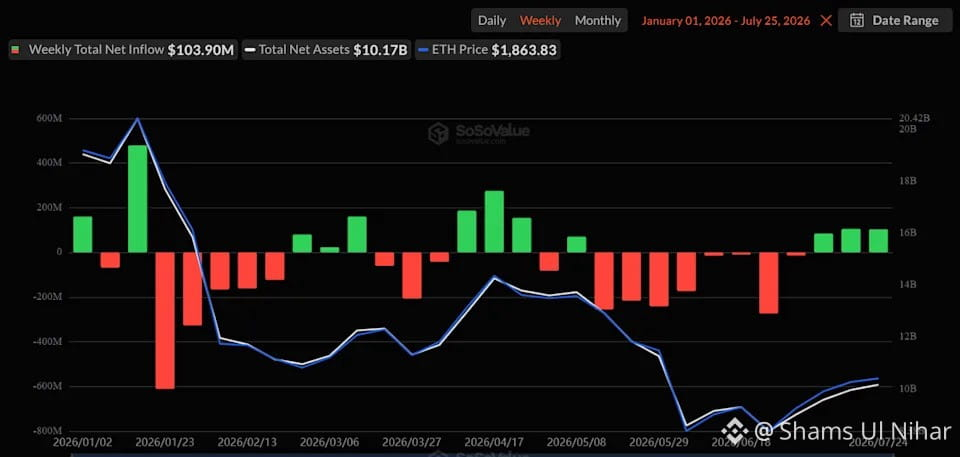
Task: Click the 0 label on the left axis
Action: point(59,252)
